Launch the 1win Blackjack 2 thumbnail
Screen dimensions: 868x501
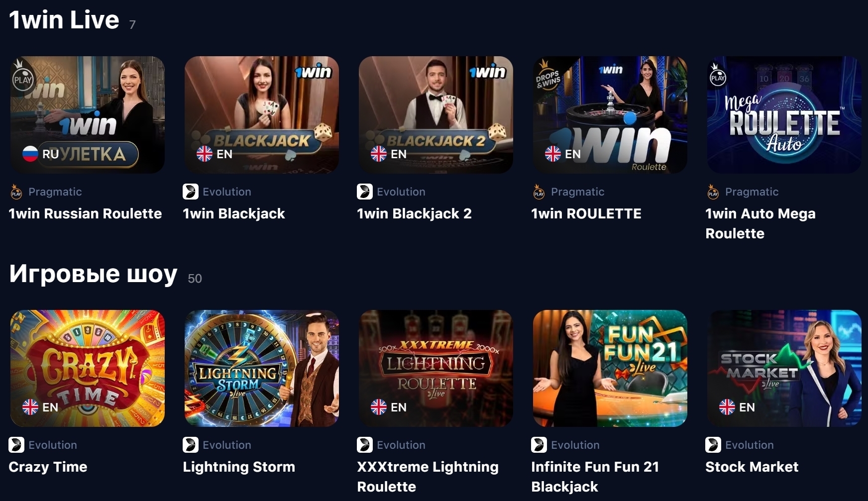pos(436,115)
